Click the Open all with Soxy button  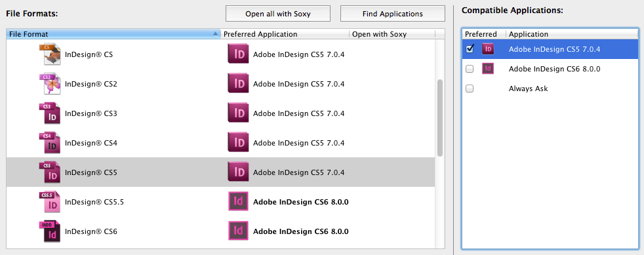(278, 14)
